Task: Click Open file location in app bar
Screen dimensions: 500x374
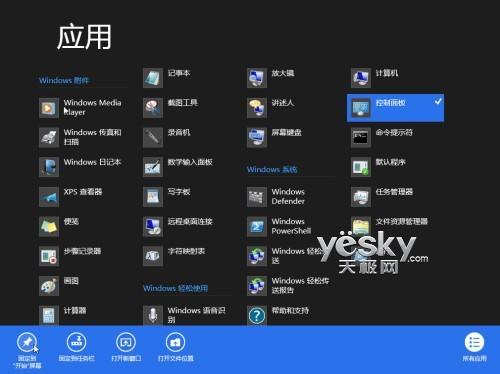Action: click(x=175, y=347)
